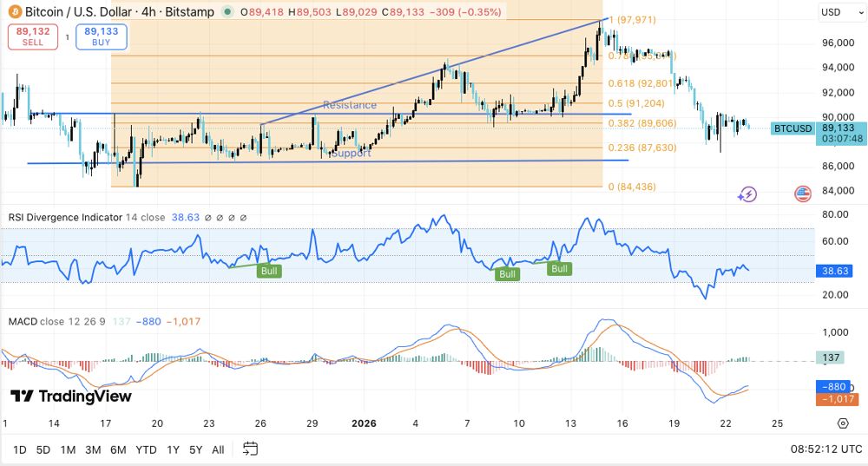This screenshot has height=466, width=868.
Task: Click the MACD indicator legend title
Action: tap(23, 322)
